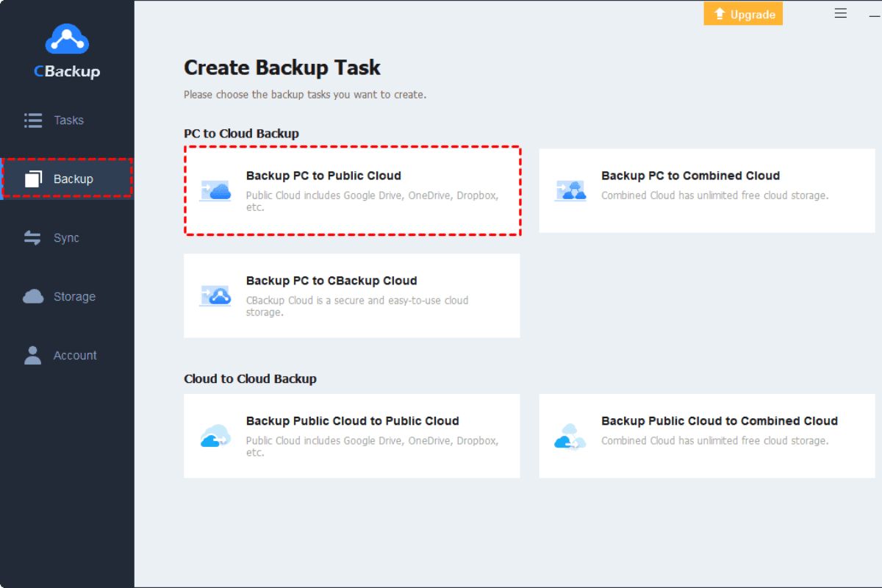Image resolution: width=882 pixels, height=588 pixels.
Task: Choose Backup Public Cloud to Public Cloud title
Action: click(352, 421)
